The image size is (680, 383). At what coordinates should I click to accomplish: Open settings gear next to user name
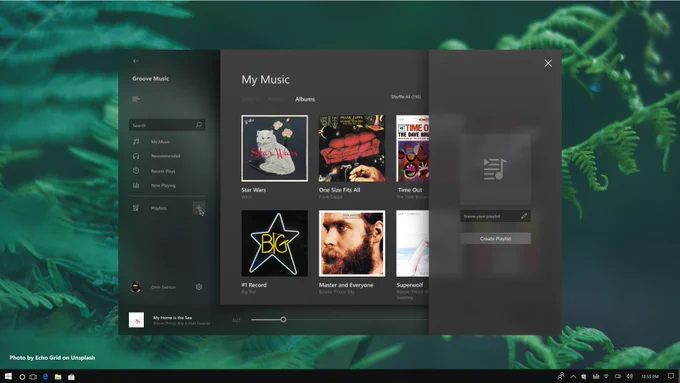tap(199, 287)
